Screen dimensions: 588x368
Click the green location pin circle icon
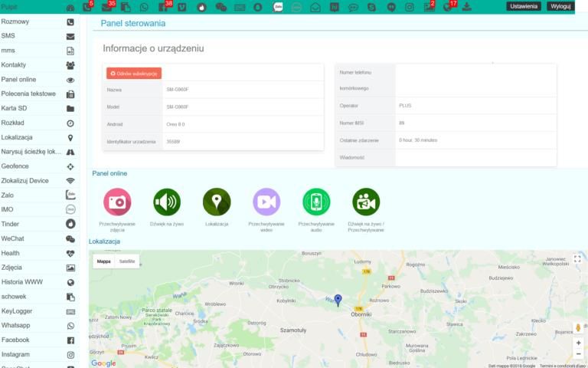(217, 202)
